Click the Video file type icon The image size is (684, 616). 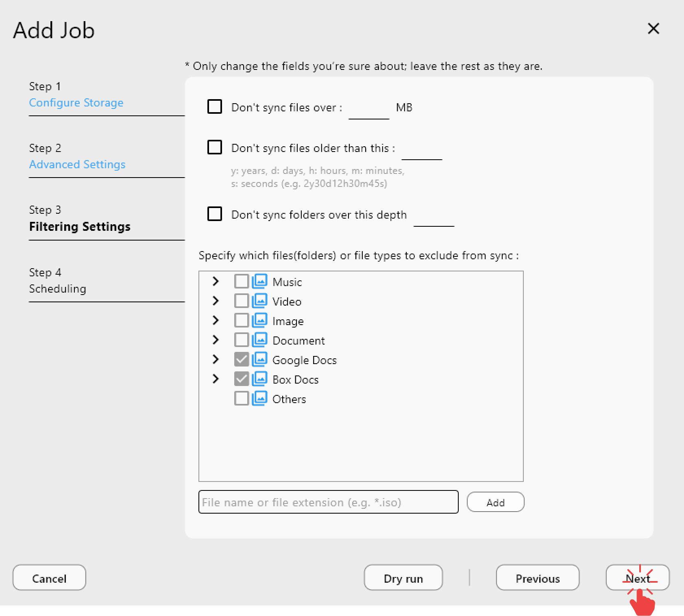(260, 301)
